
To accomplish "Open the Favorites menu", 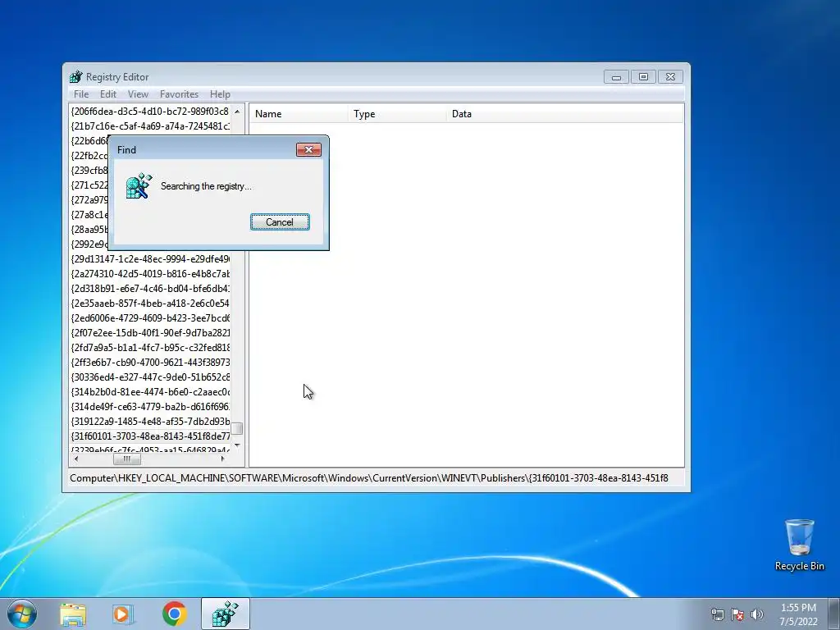I will pos(179,94).
